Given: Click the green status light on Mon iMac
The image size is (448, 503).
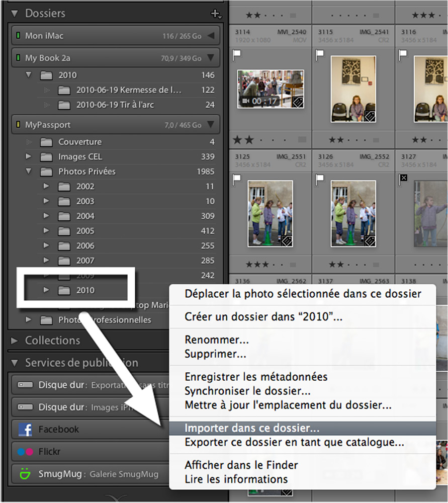Looking at the screenshot, I should [x=18, y=35].
